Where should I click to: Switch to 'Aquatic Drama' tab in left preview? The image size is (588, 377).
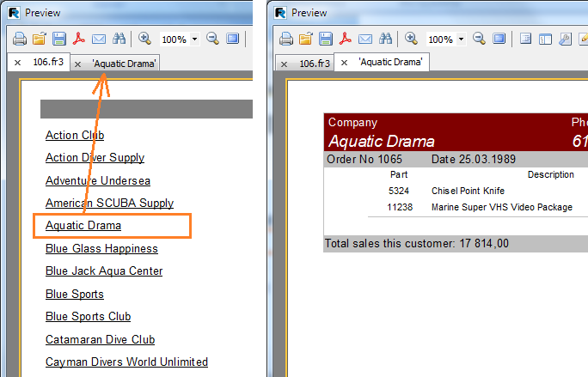click(125, 64)
